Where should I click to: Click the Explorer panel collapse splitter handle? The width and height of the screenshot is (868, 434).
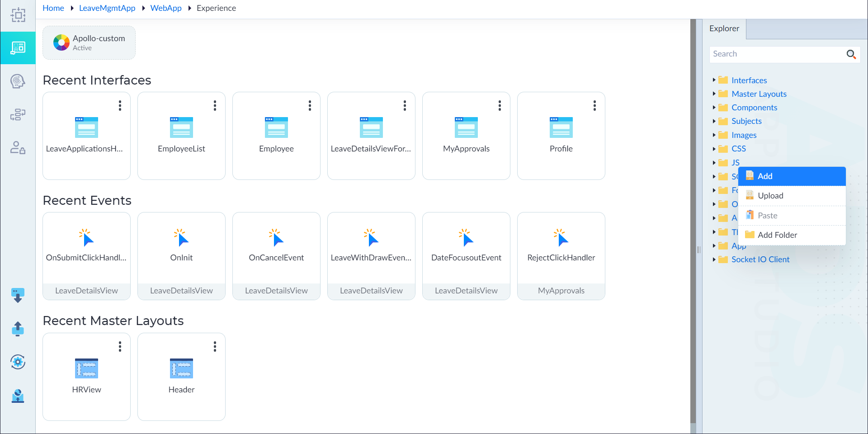(698, 250)
